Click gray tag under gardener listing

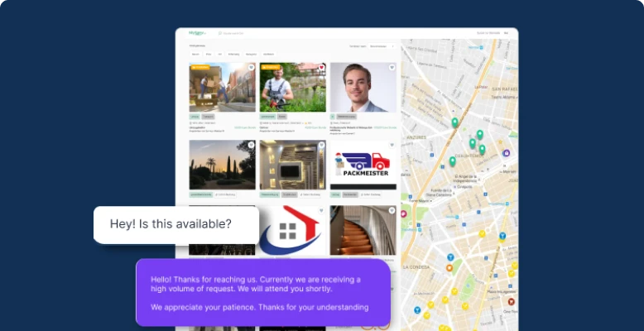(282, 117)
